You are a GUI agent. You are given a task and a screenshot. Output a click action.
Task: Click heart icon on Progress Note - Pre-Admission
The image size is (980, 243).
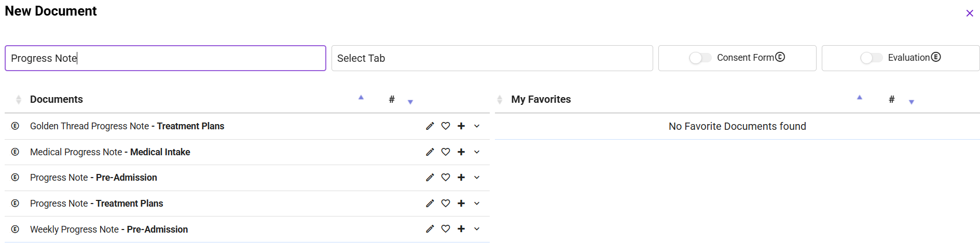click(x=446, y=178)
